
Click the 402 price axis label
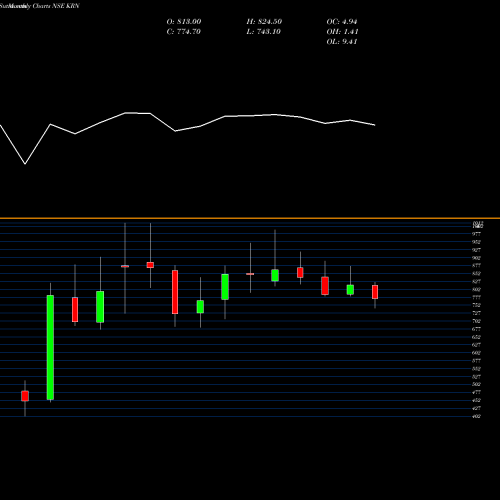476,416
